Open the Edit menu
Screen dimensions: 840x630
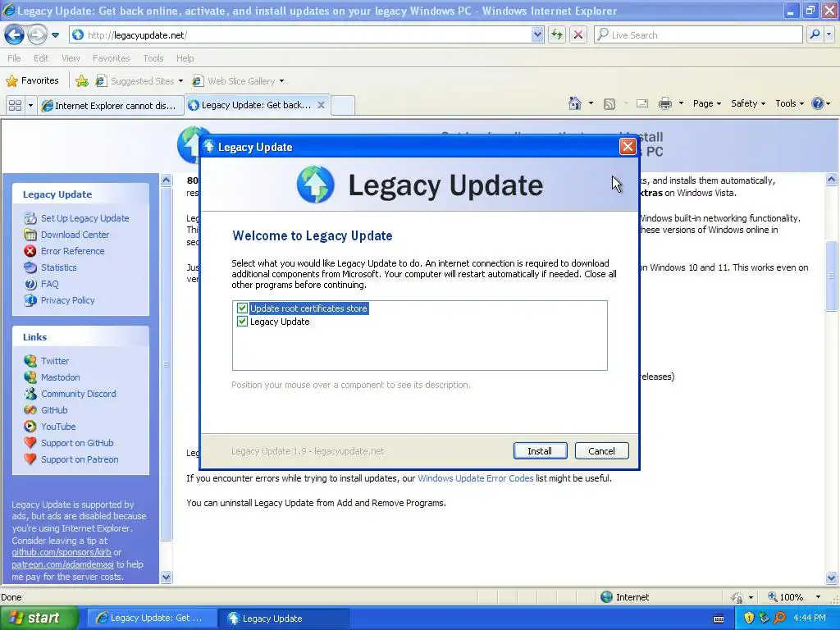(x=41, y=58)
